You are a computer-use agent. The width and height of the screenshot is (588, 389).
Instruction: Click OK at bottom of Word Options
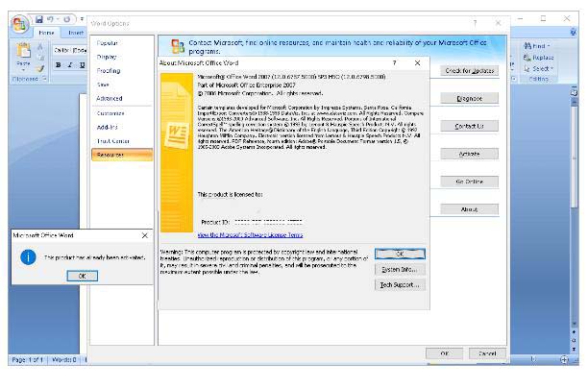click(444, 353)
